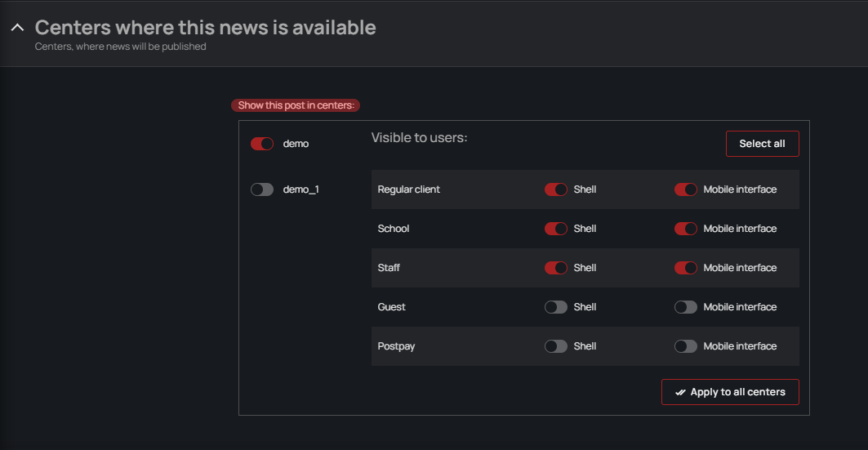Click Apply to all centers button
Screen dimensions: 868x450
point(730,392)
